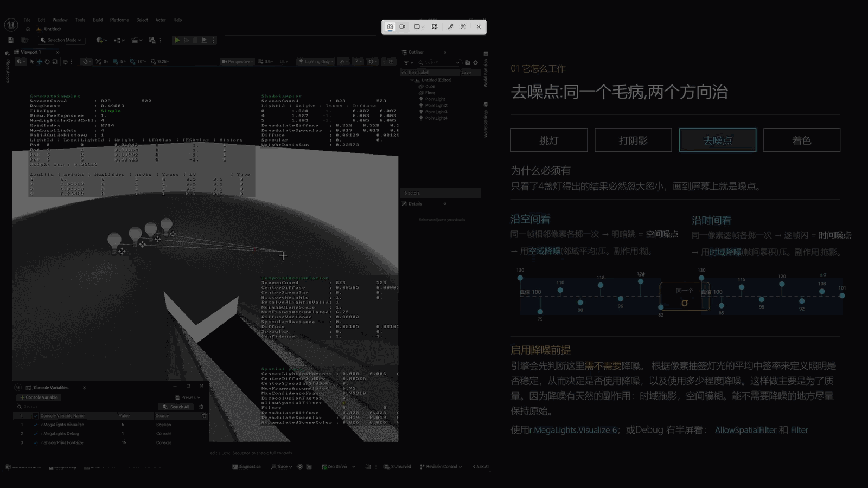868x488 pixels.
Task: Collapse Untitled (Editor) tree in Outliner
Action: [412, 80]
